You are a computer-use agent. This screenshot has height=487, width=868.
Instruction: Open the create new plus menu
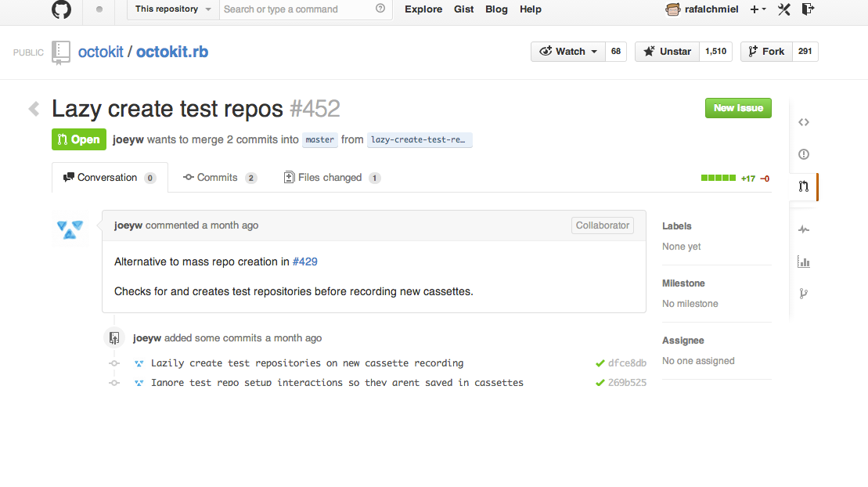coord(758,9)
